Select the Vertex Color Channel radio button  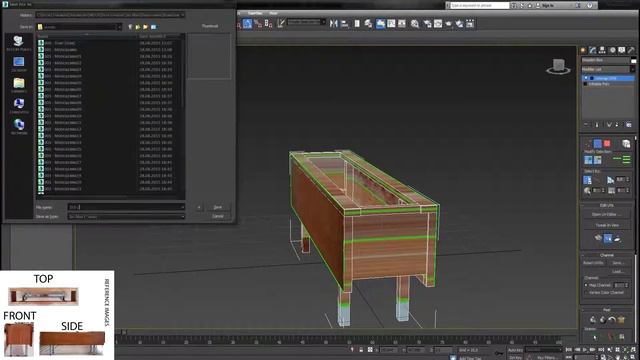click(x=586, y=292)
